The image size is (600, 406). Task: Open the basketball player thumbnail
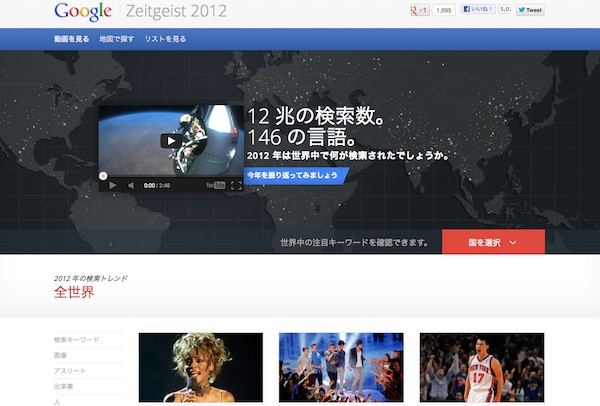[x=481, y=368]
